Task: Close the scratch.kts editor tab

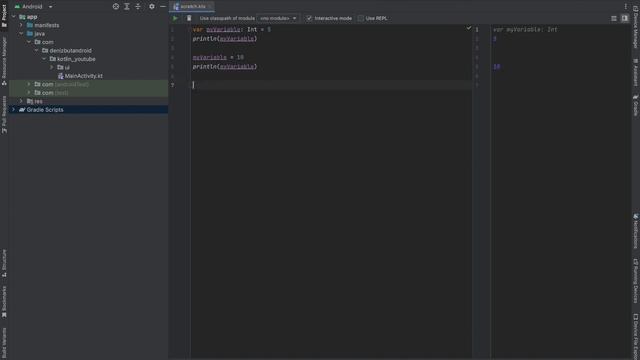Action: click(210, 7)
